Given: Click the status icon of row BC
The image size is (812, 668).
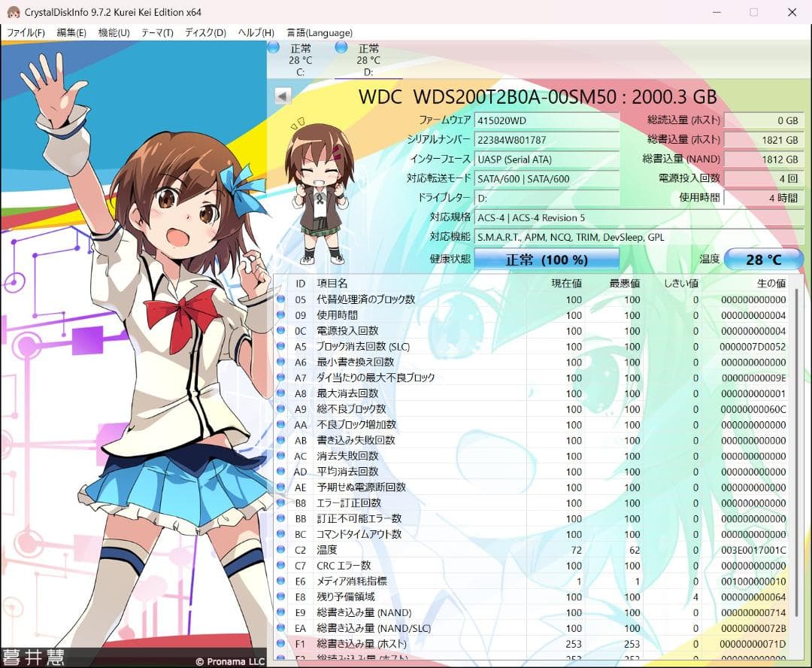Looking at the screenshot, I should tap(280, 534).
